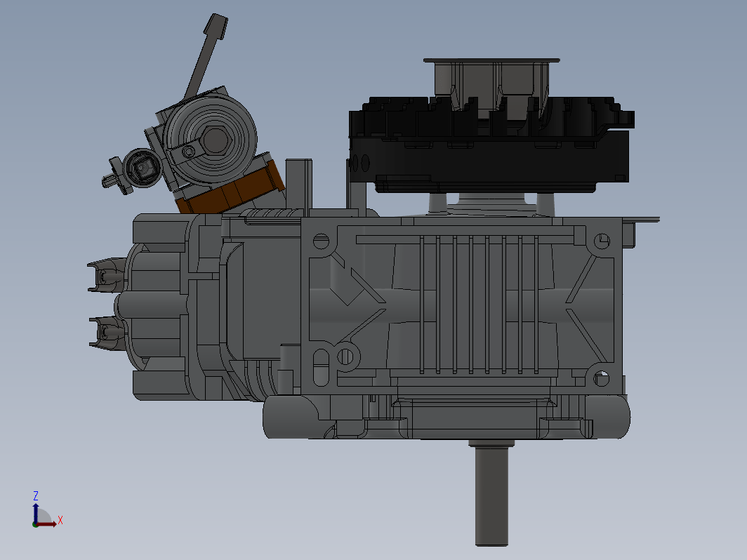The image size is (747, 560).
Task: Pick the thin flat bracket at the upper-right edge
Action: pos(641,220)
